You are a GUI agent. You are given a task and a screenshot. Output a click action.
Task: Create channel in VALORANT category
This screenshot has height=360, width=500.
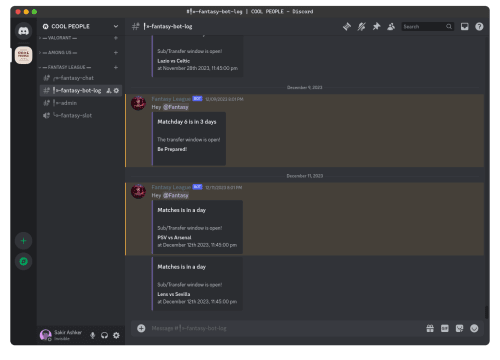tap(116, 38)
